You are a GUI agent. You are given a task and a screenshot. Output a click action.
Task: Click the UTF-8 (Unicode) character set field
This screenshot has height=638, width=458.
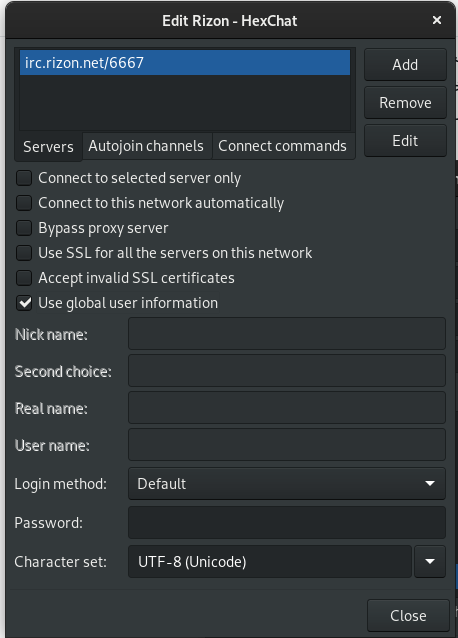270,562
